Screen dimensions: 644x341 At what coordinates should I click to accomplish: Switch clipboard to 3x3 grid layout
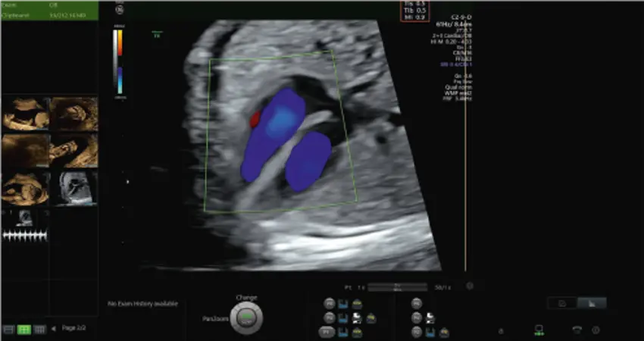[x=40, y=330]
